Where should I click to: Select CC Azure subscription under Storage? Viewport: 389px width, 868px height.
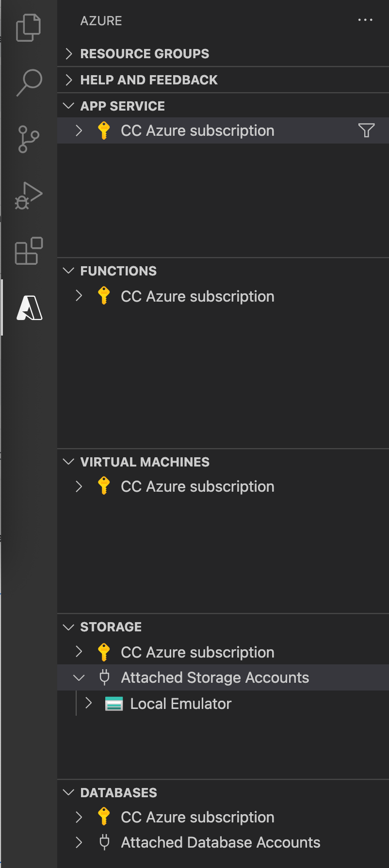coord(196,652)
